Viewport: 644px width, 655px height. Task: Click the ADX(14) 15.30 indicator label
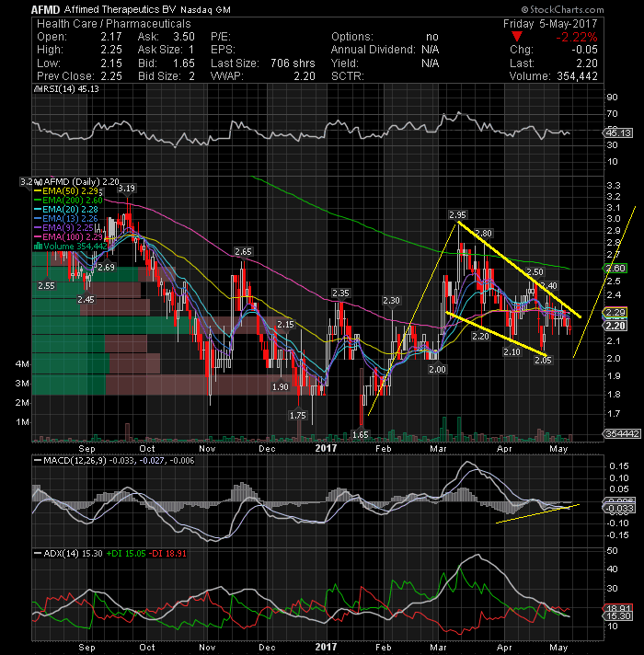tap(68, 554)
